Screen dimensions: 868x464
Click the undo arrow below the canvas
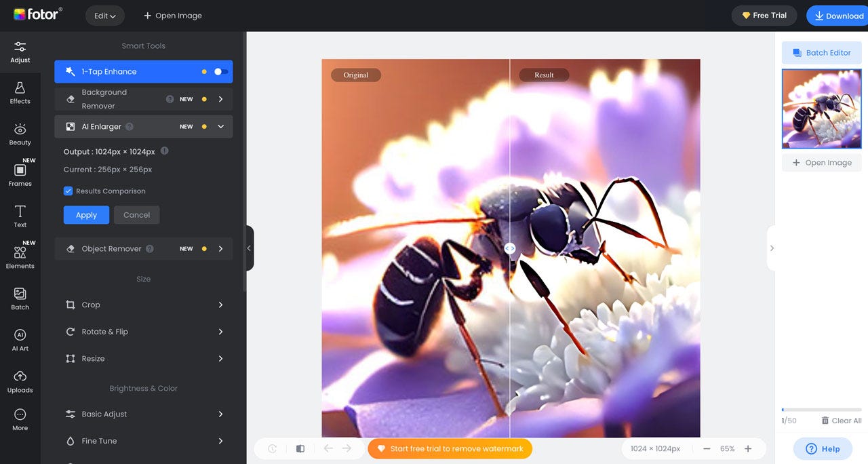click(328, 448)
